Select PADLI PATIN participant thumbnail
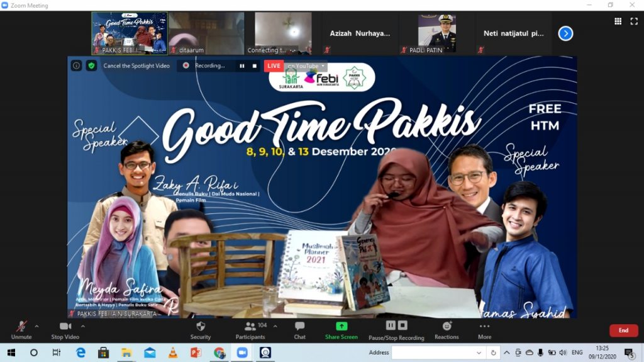Image resolution: width=644 pixels, height=362 pixels. click(x=436, y=33)
